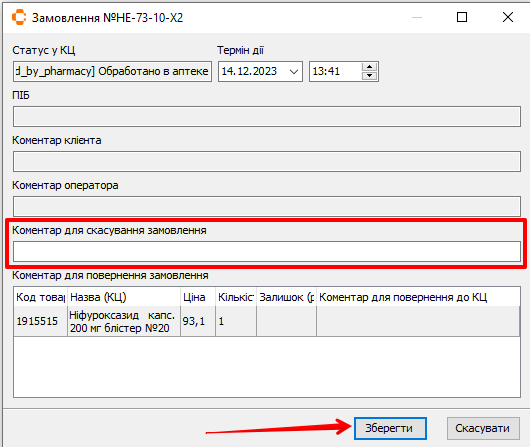Click the ПІБ text field
Screen dimensions: 532x447
click(x=267, y=116)
